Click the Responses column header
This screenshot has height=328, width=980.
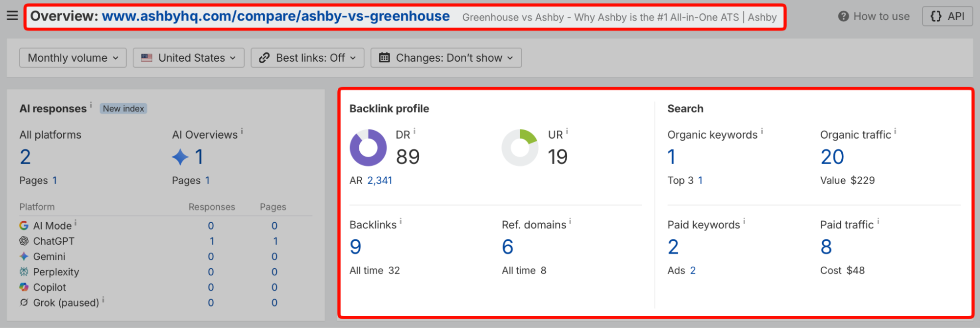212,207
